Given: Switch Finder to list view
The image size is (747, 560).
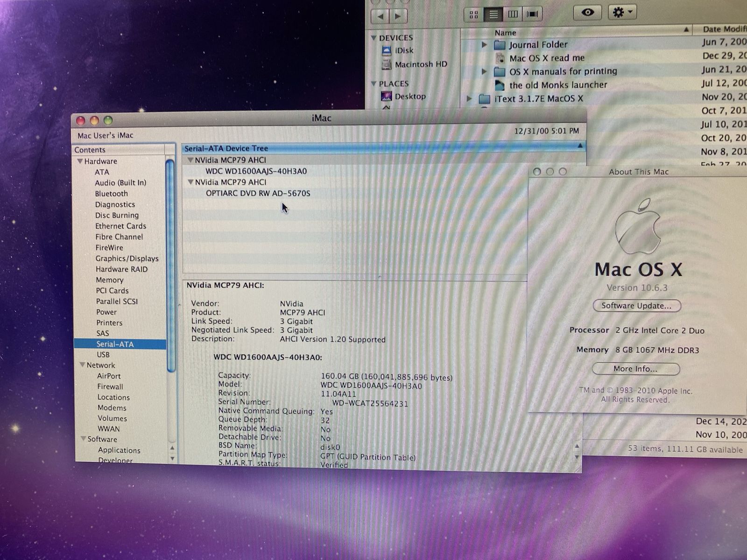Looking at the screenshot, I should [x=493, y=14].
